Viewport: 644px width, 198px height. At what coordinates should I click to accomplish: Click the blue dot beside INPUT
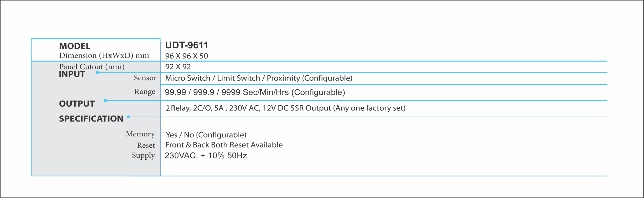[x=98, y=73]
